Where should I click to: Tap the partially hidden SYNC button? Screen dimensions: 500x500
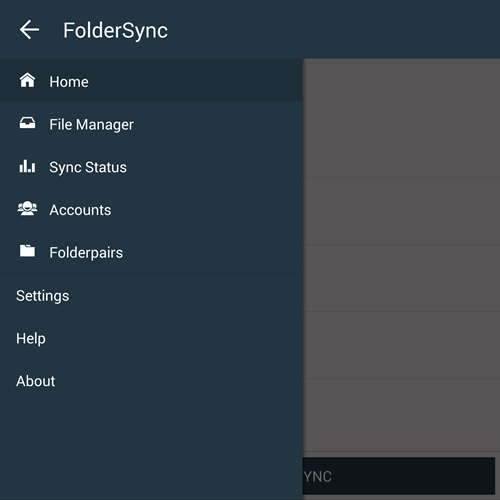pos(399,476)
